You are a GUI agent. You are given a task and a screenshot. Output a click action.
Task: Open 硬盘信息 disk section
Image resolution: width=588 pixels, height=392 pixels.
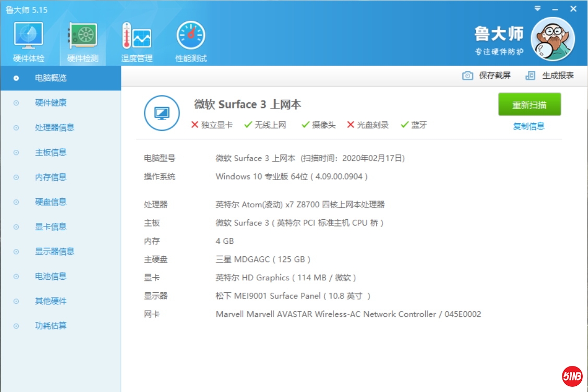[51, 202]
